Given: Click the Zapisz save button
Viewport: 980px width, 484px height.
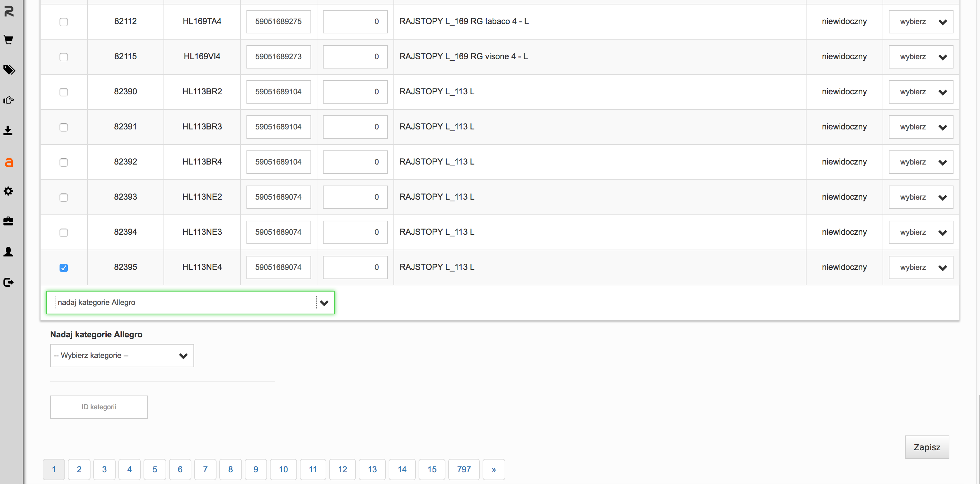Looking at the screenshot, I should (926, 447).
